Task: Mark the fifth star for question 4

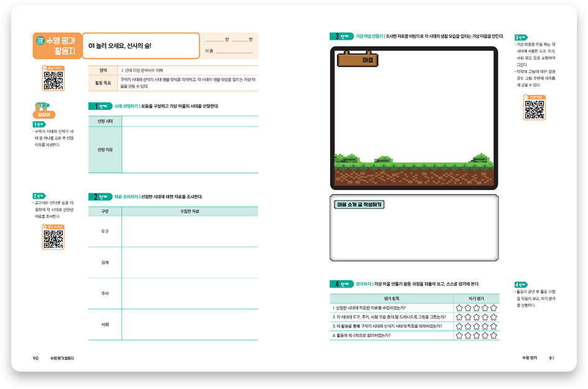Action: (494, 336)
